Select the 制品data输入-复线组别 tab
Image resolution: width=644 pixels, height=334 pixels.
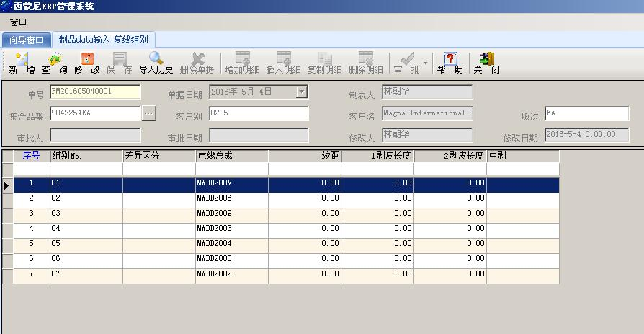[x=104, y=40]
